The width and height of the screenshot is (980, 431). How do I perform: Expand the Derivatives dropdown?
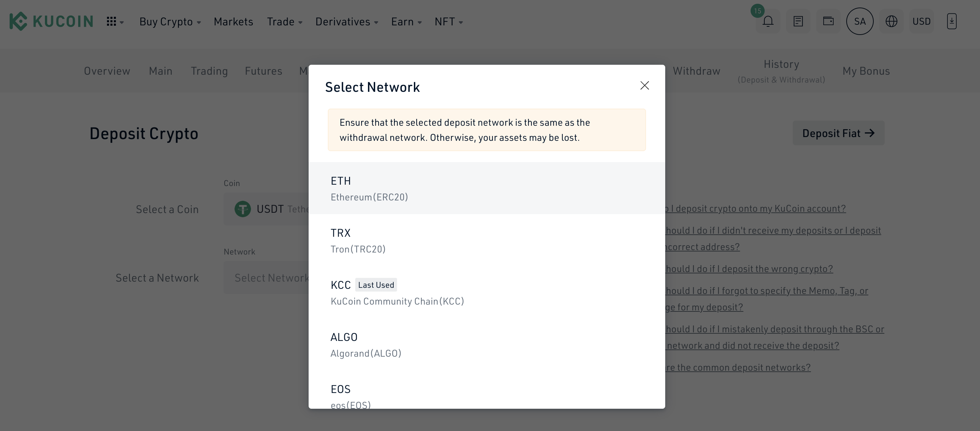coord(347,22)
